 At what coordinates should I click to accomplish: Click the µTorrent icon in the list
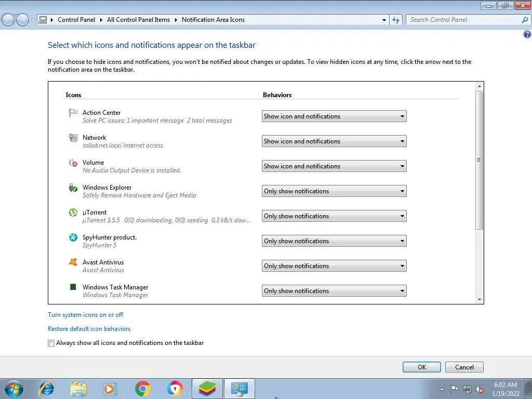coord(73,212)
